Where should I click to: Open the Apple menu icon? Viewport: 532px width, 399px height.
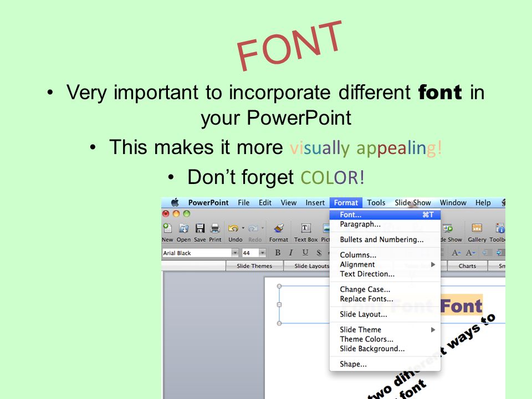[x=175, y=203]
